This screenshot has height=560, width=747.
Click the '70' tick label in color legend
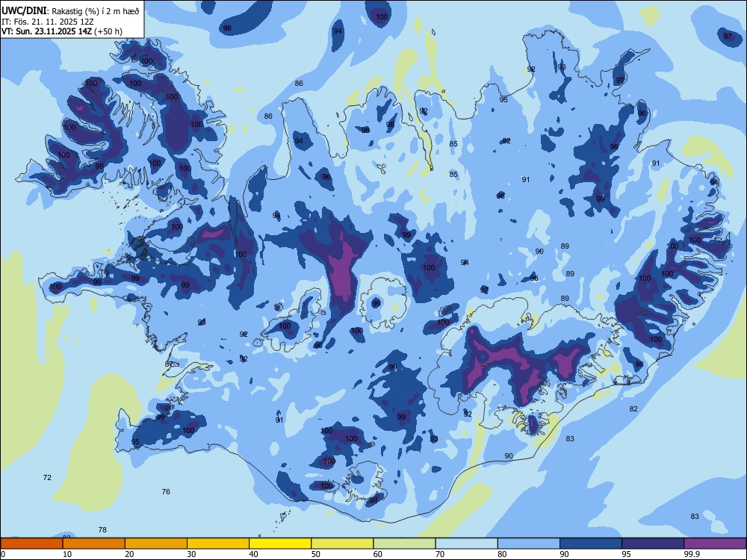click(x=440, y=554)
